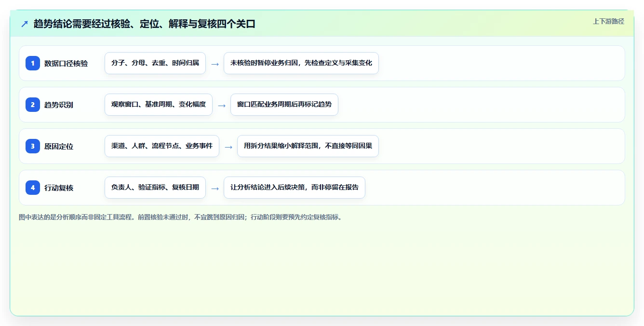Click the 让分析结论进入后续决策 box

[x=295, y=188]
